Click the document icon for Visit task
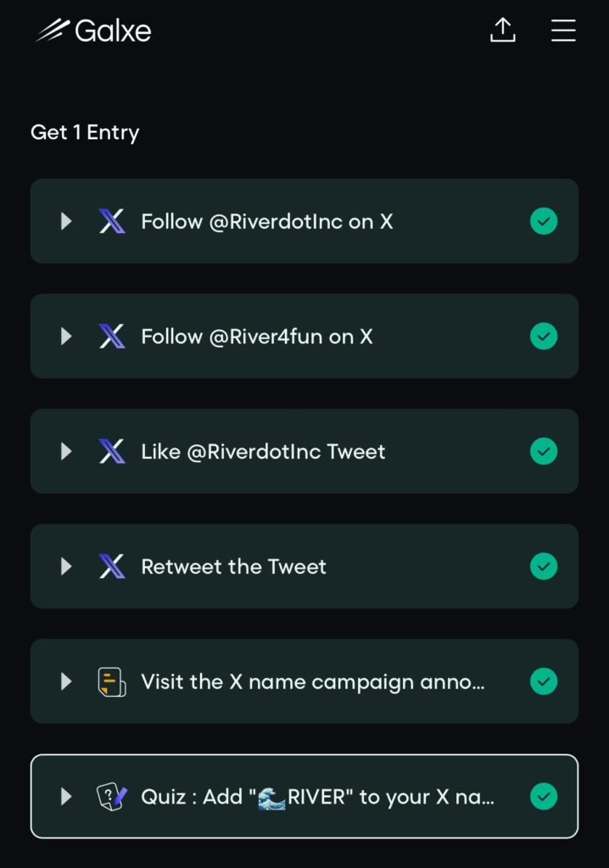609x868 pixels. coord(112,682)
